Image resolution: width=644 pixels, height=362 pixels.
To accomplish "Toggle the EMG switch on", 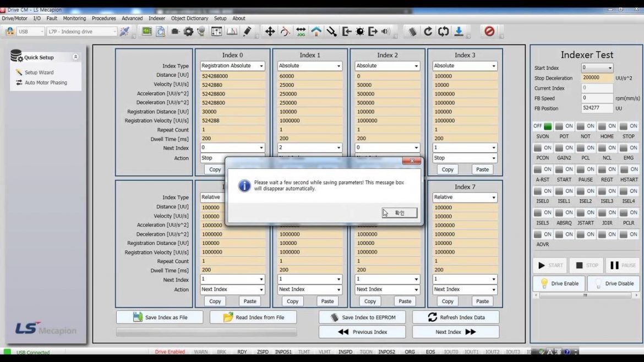I will pyautogui.click(x=629, y=148).
